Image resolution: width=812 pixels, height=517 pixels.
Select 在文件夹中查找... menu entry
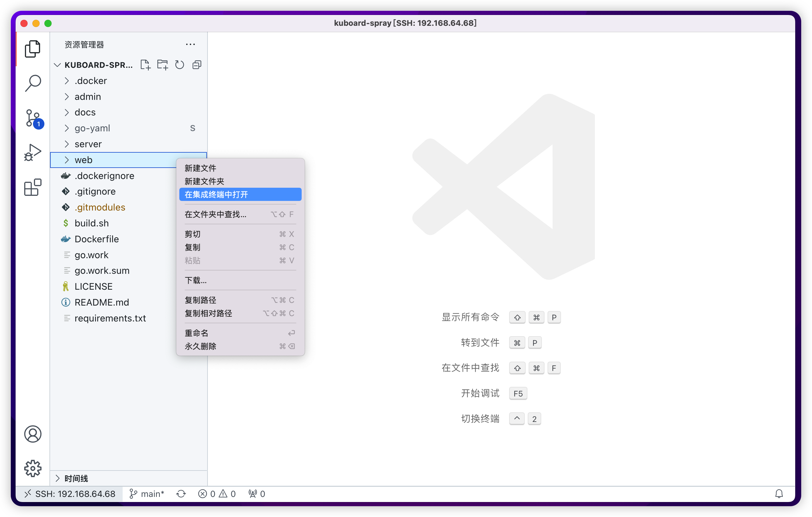[x=240, y=214]
